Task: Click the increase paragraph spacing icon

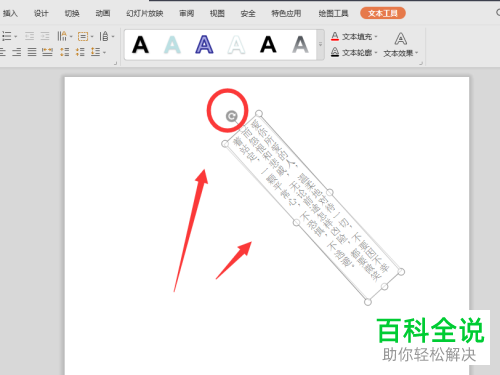Action: pos(64,52)
